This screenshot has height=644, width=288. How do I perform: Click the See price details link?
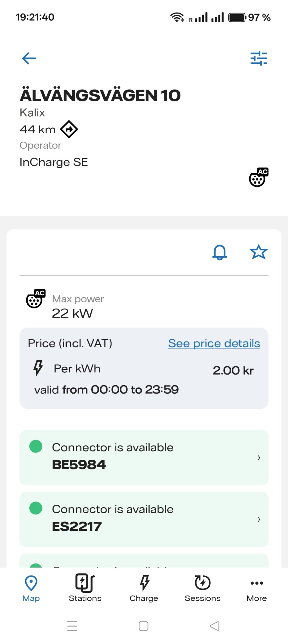click(x=214, y=343)
